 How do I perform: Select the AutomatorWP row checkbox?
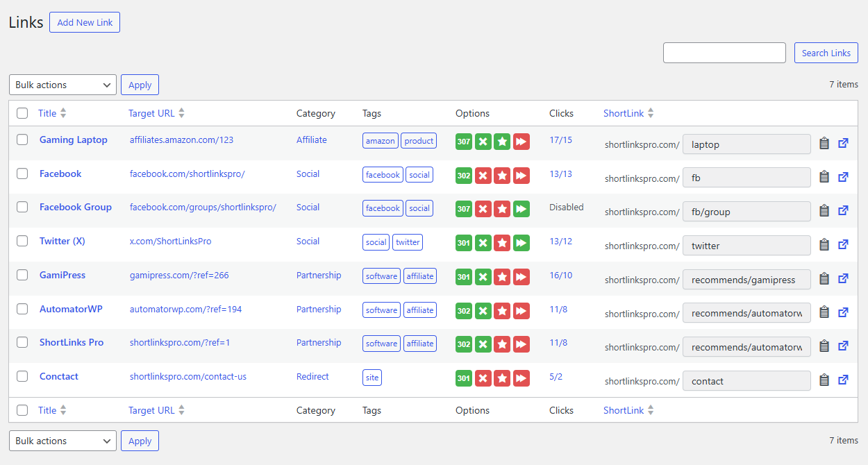22,309
